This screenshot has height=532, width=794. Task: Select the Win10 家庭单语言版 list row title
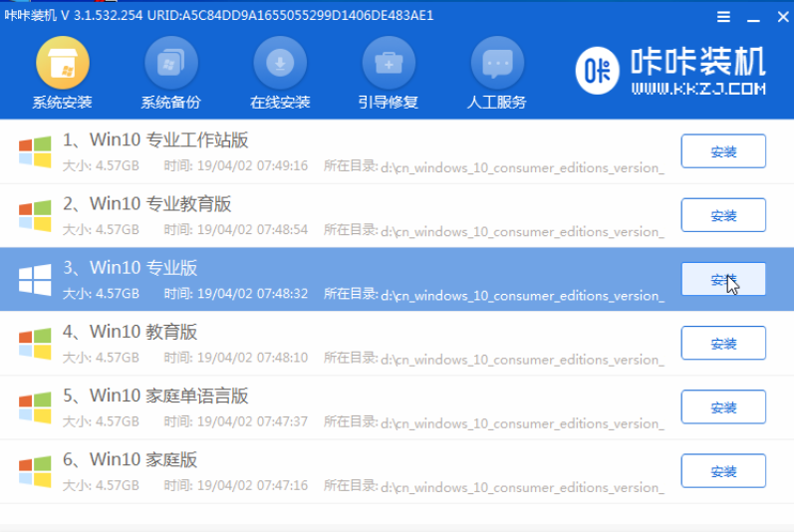click(x=168, y=396)
